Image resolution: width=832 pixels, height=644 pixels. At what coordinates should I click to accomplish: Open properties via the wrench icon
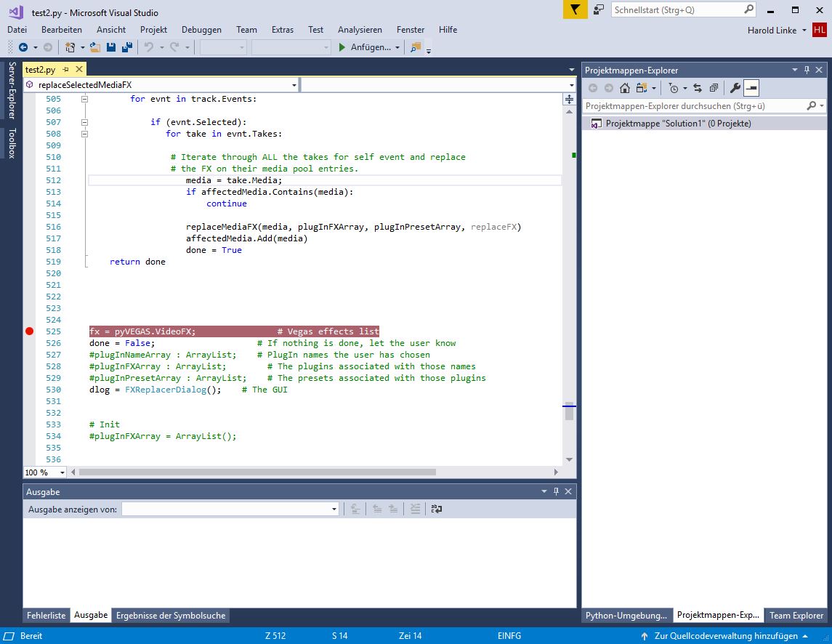(x=735, y=88)
